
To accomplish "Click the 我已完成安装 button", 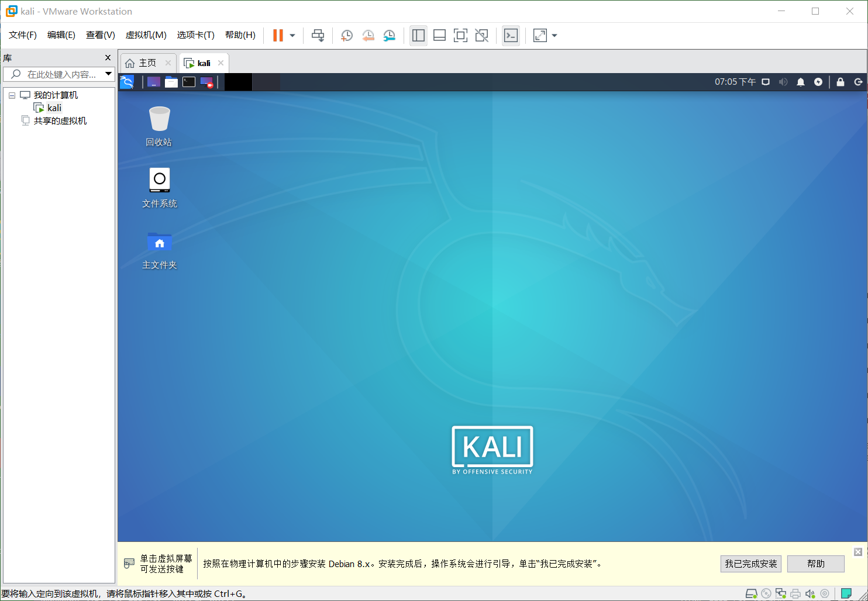I will pos(750,564).
